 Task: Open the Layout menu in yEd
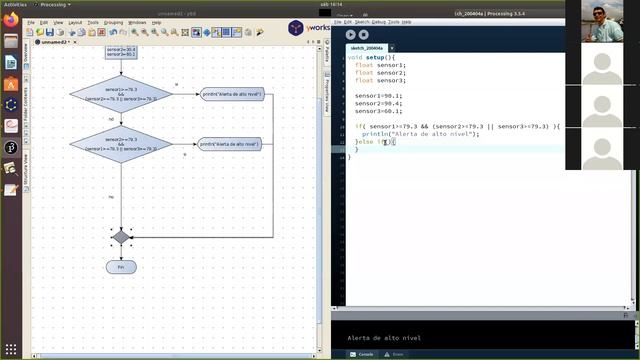point(75,22)
